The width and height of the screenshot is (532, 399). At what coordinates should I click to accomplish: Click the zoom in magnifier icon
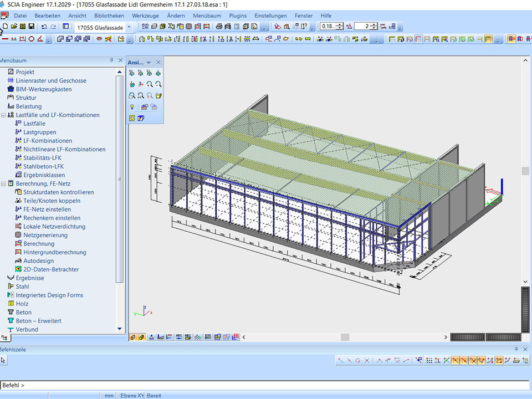(x=150, y=84)
